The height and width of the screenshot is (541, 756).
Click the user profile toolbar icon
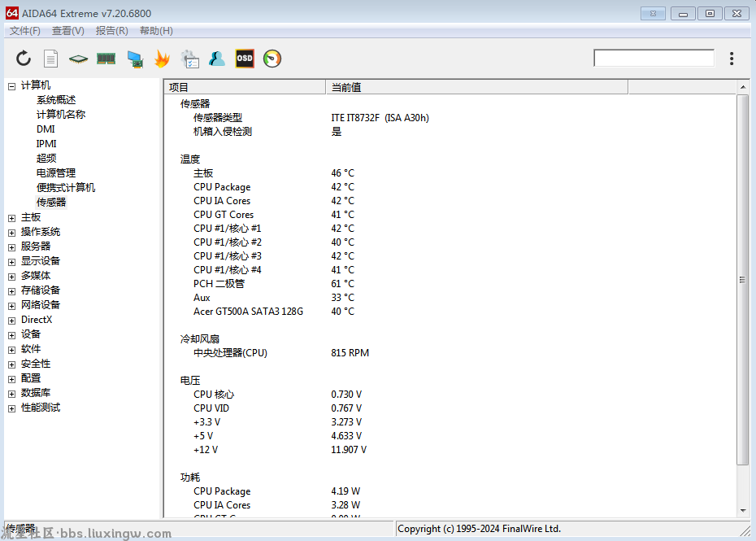[217, 59]
